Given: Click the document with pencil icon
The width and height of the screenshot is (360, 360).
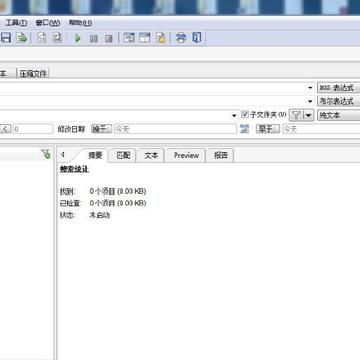Looking at the screenshot, I should 161,38.
